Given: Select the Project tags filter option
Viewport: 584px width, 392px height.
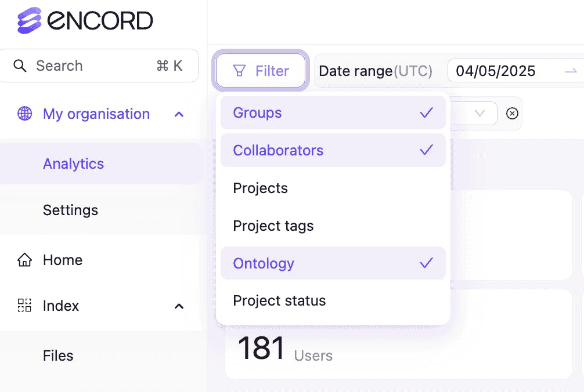Looking at the screenshot, I should point(333,226).
